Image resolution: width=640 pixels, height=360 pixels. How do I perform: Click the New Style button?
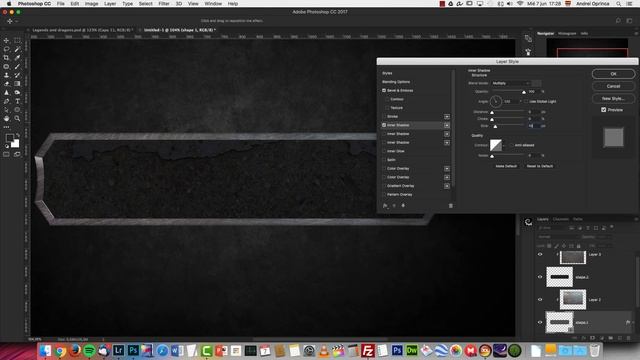(x=613, y=98)
